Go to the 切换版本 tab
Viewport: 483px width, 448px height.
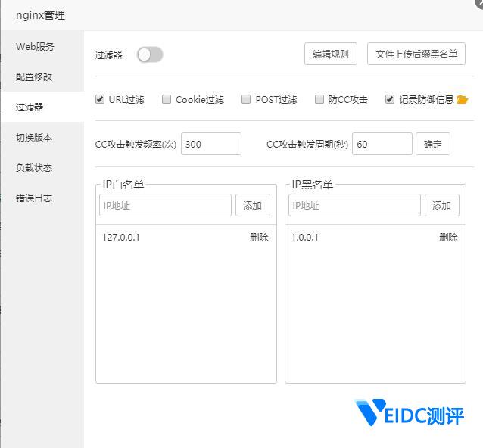(42, 137)
